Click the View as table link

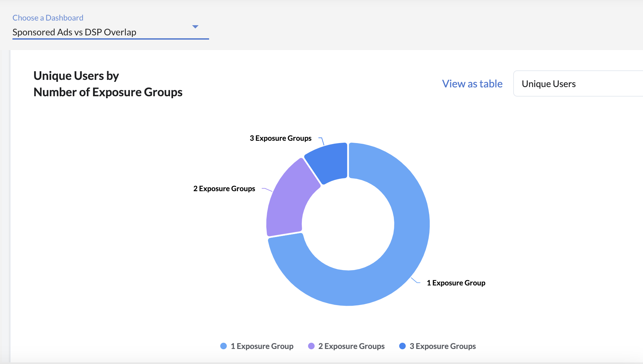tap(472, 84)
